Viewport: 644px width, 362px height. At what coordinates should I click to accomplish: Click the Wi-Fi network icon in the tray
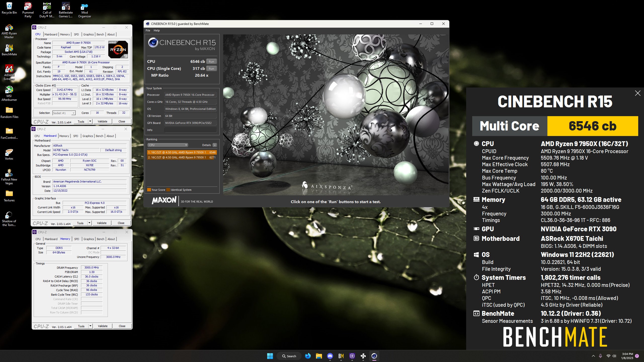point(608,356)
